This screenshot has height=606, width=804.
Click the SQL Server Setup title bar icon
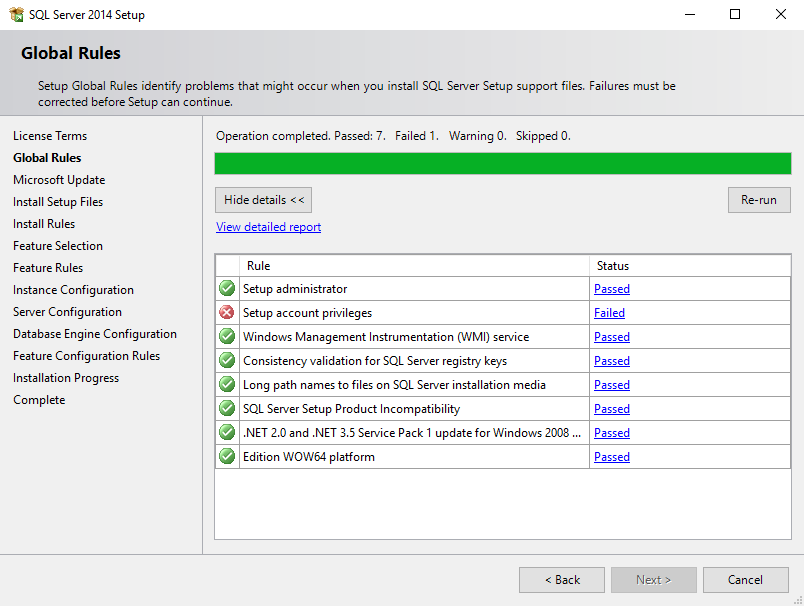coord(16,14)
